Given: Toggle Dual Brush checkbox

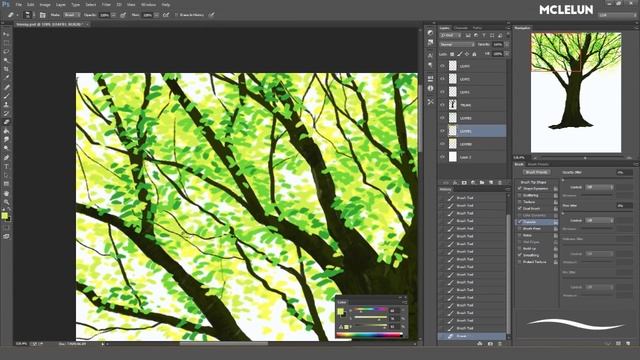Looking at the screenshot, I should click(x=520, y=209).
